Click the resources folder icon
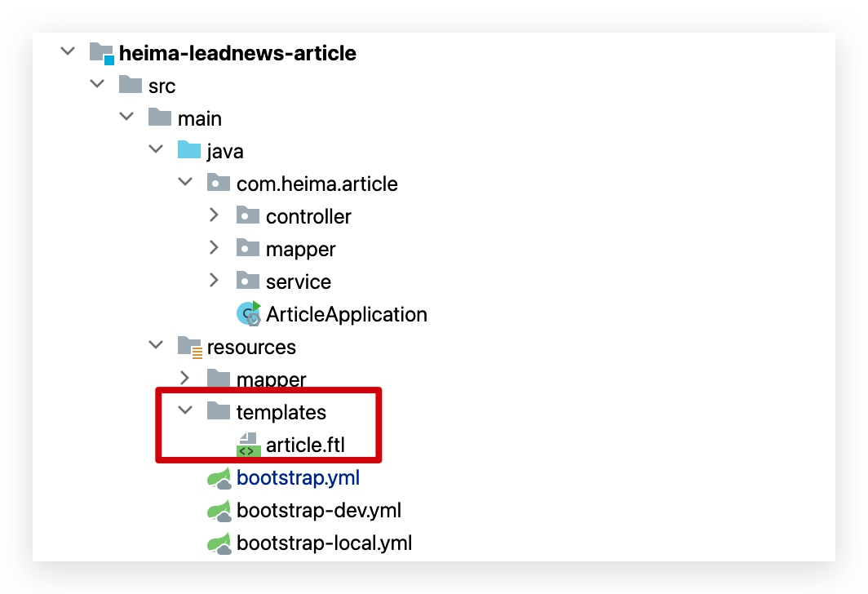Image resolution: width=868 pixels, height=594 pixels. click(x=190, y=347)
